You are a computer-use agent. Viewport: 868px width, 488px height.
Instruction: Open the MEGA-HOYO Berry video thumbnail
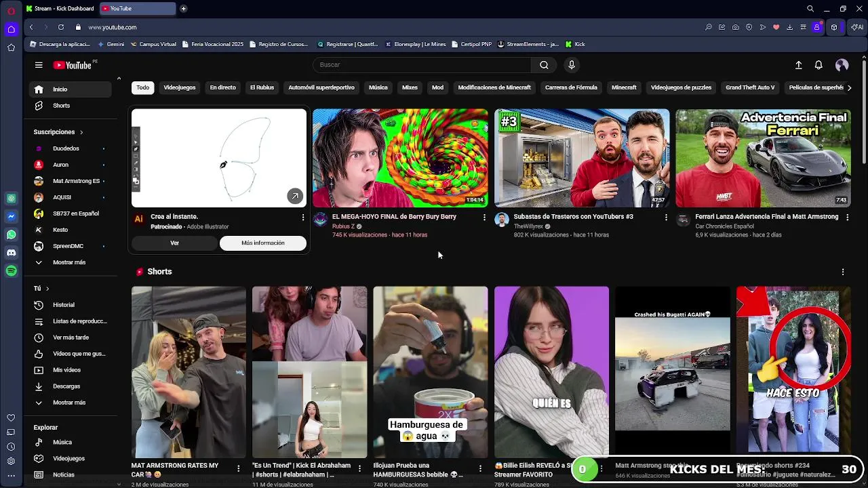[400, 158]
